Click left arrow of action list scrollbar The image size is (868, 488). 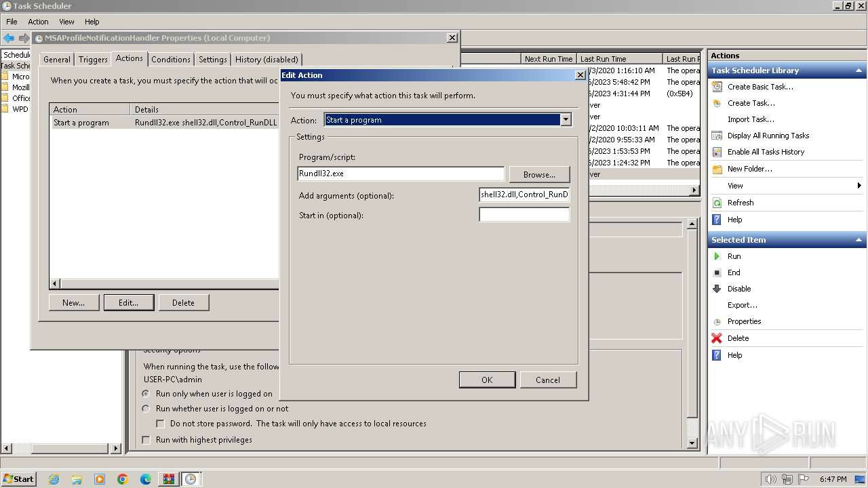(56, 284)
